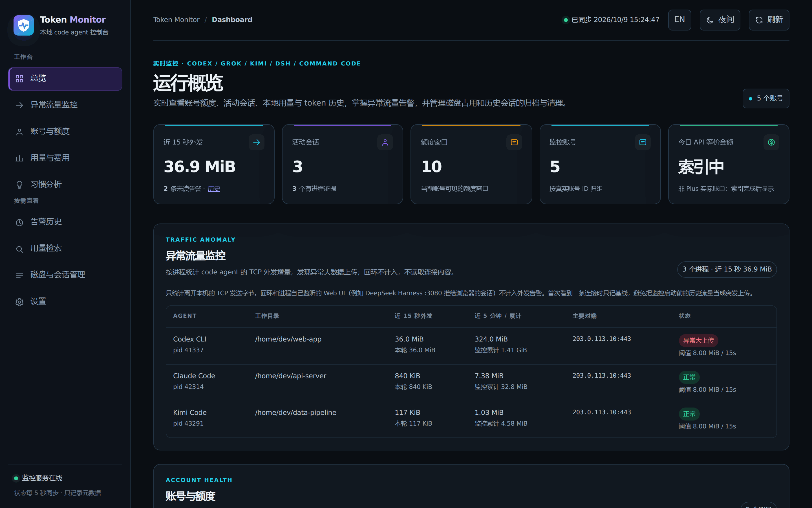Click the bar chart icon beside 用量与费用

(x=19, y=158)
